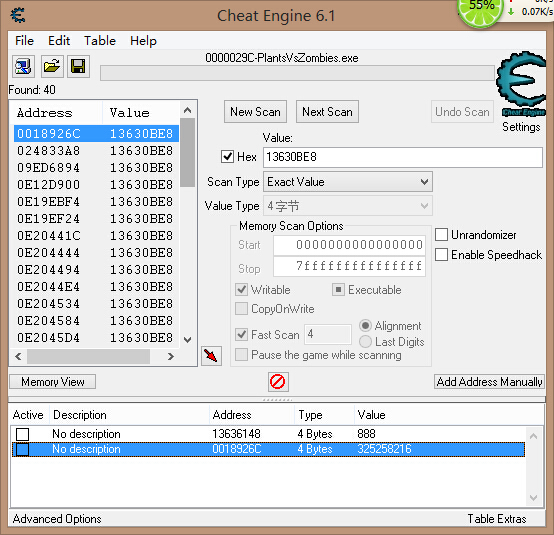Open a cheat table with the folder icon
Image resolution: width=554 pixels, height=535 pixels.
pos(52,66)
